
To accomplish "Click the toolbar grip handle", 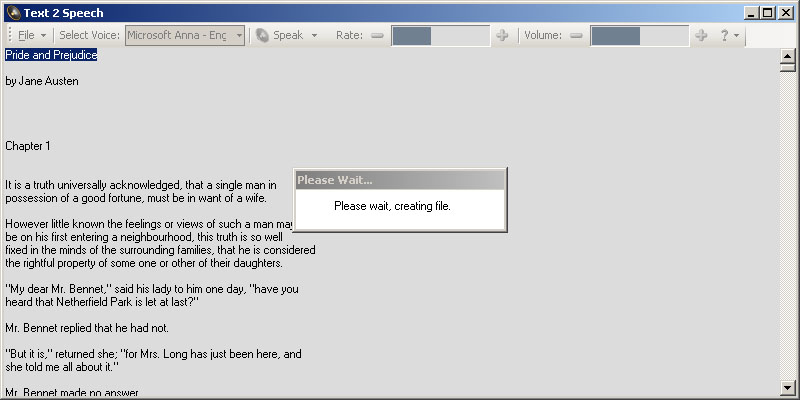I will pos(10,35).
